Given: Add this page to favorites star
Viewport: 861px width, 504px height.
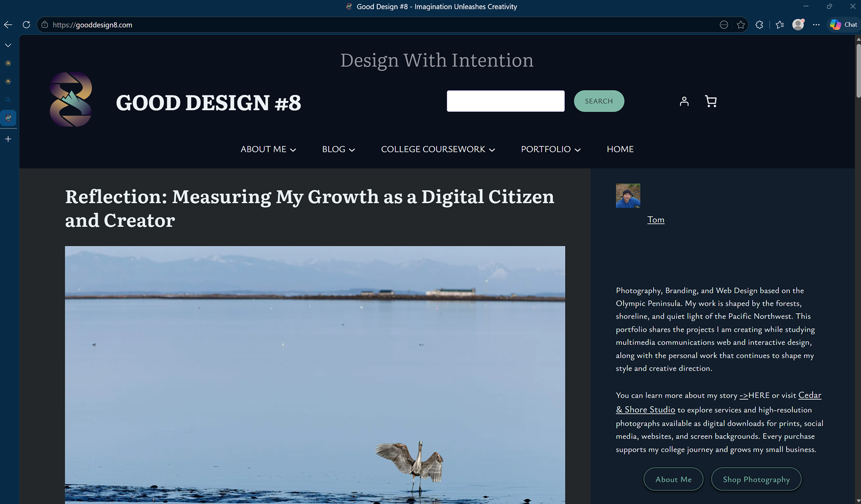Looking at the screenshot, I should [x=741, y=25].
